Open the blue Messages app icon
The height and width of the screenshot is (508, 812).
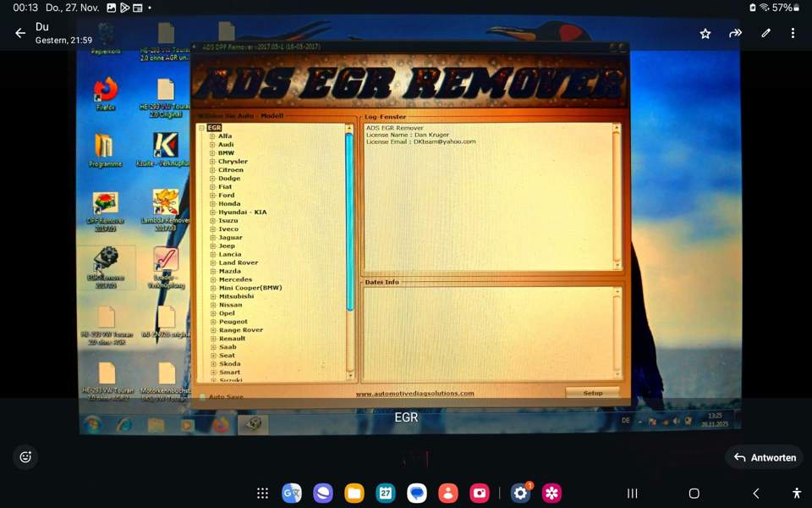pyautogui.click(x=417, y=493)
